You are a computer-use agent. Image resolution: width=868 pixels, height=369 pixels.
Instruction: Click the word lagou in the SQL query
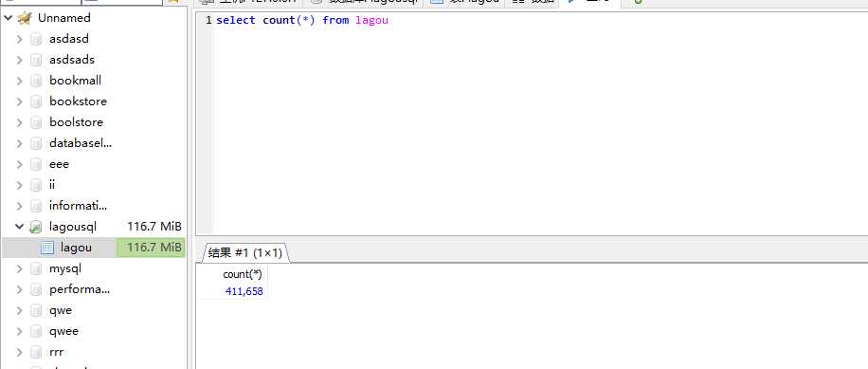point(371,21)
